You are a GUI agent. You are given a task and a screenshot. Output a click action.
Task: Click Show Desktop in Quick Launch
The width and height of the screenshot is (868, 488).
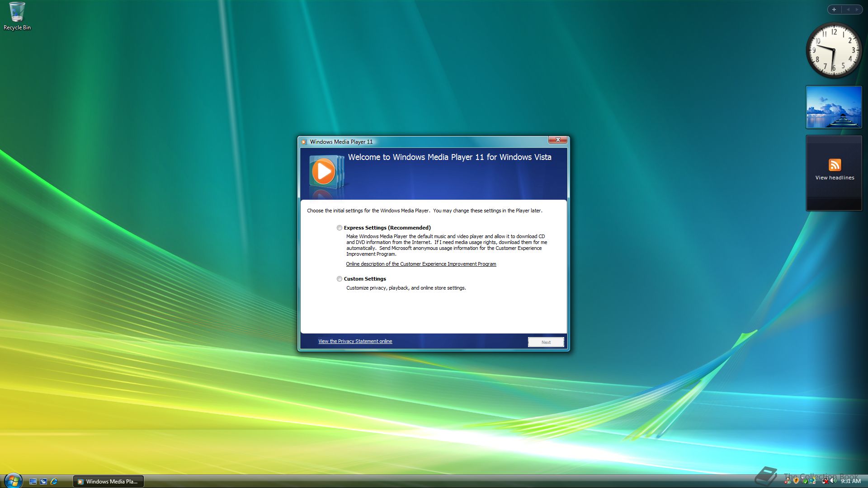point(33,482)
